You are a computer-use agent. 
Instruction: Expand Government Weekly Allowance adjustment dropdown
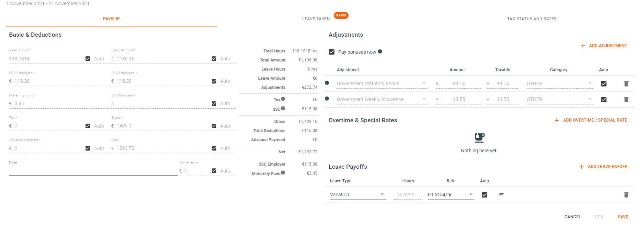382,99
